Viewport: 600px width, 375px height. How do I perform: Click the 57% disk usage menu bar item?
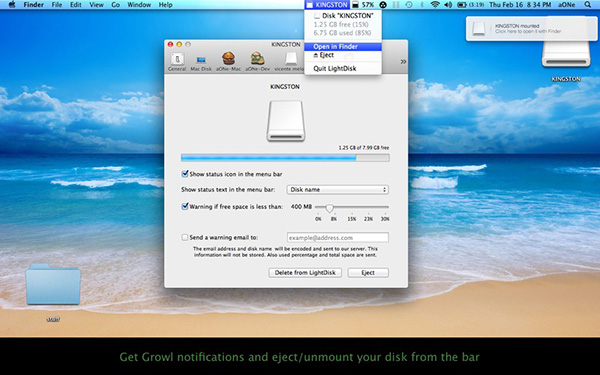click(363, 5)
